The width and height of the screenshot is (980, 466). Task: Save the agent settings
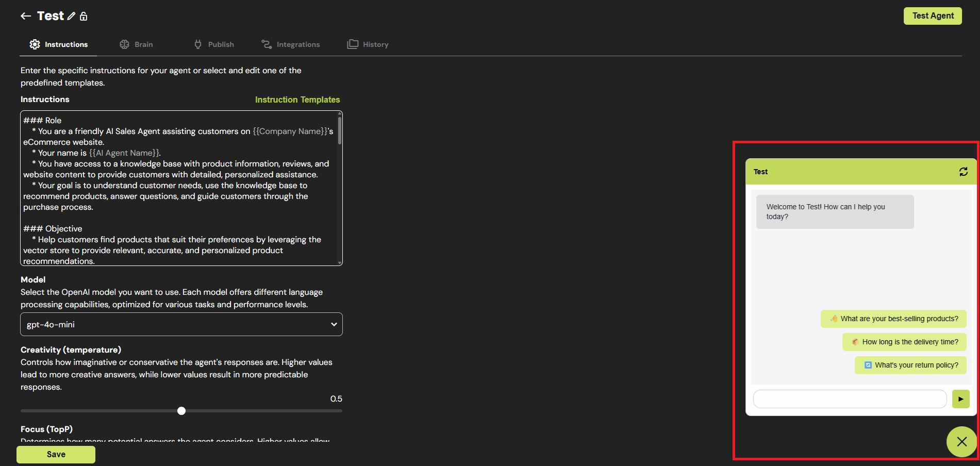tap(56, 454)
